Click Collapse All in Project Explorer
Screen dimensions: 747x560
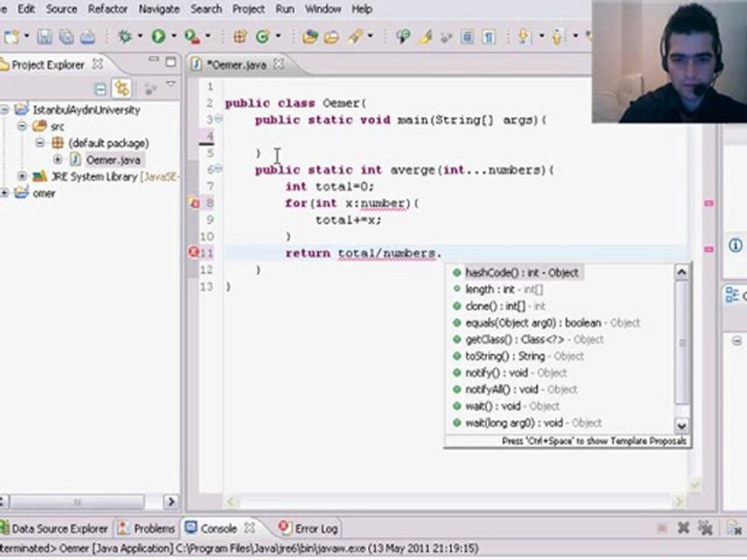click(100, 89)
